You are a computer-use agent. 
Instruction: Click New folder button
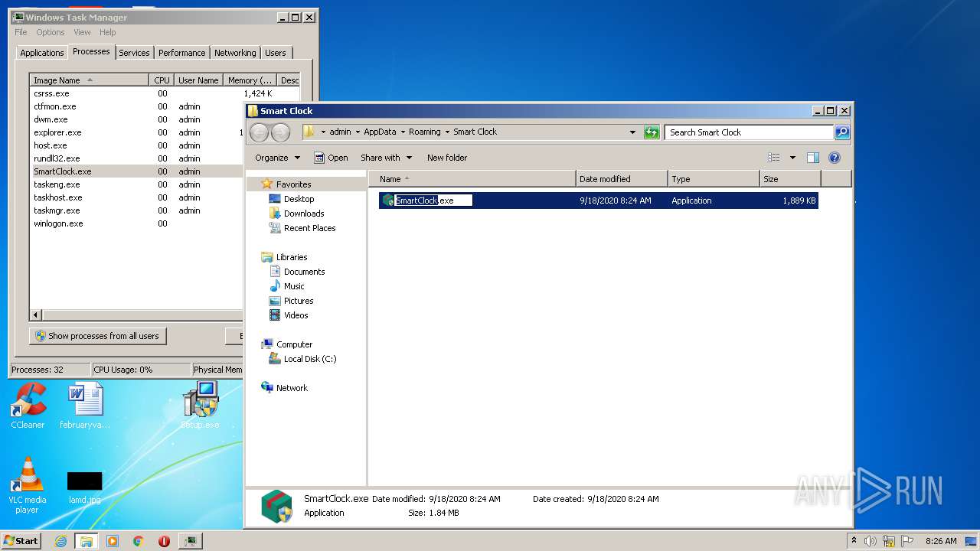coord(447,158)
